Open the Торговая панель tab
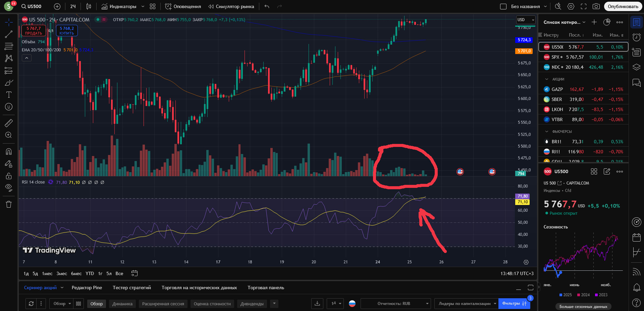Image resolution: width=644 pixels, height=311 pixels. click(266, 288)
